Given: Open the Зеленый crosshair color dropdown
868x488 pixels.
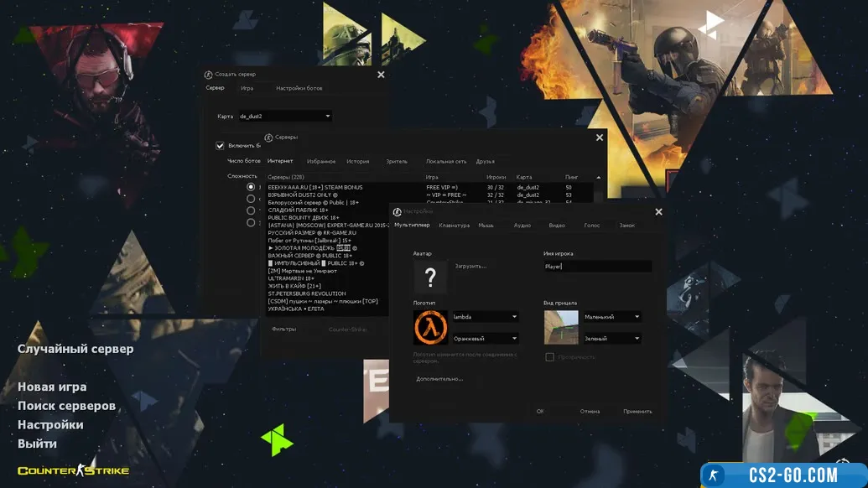Looking at the screenshot, I should click(x=612, y=339).
